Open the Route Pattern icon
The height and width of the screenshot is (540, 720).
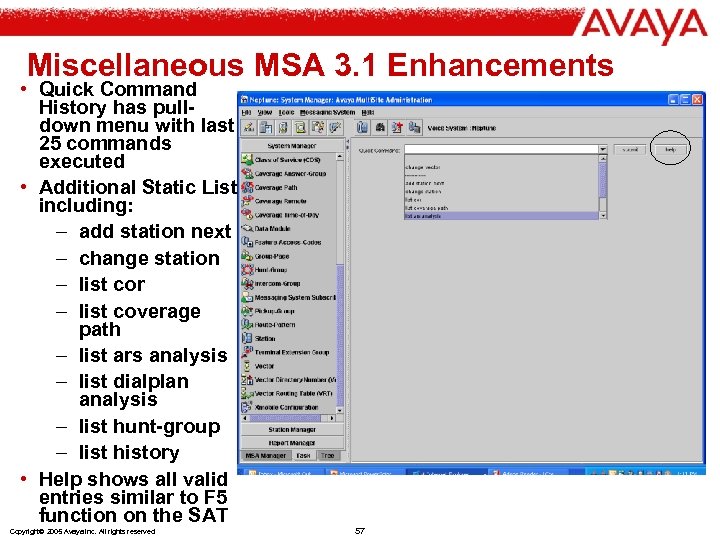tap(248, 325)
